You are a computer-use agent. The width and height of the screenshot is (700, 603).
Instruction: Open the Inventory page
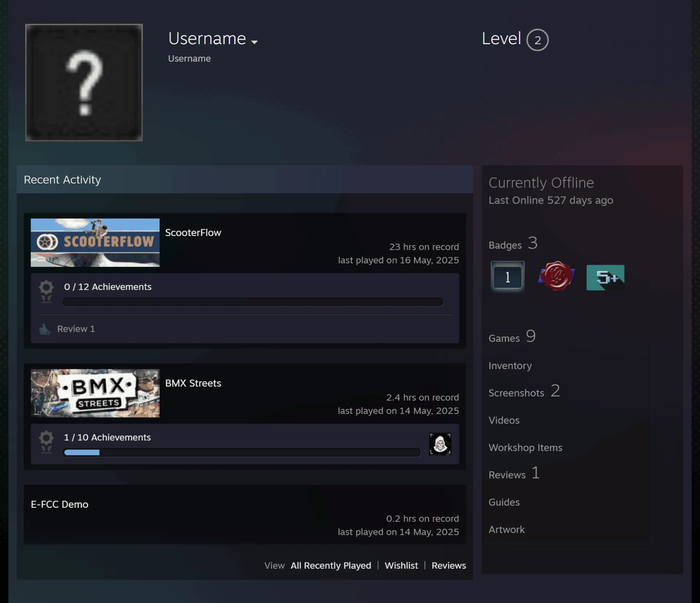coord(510,366)
